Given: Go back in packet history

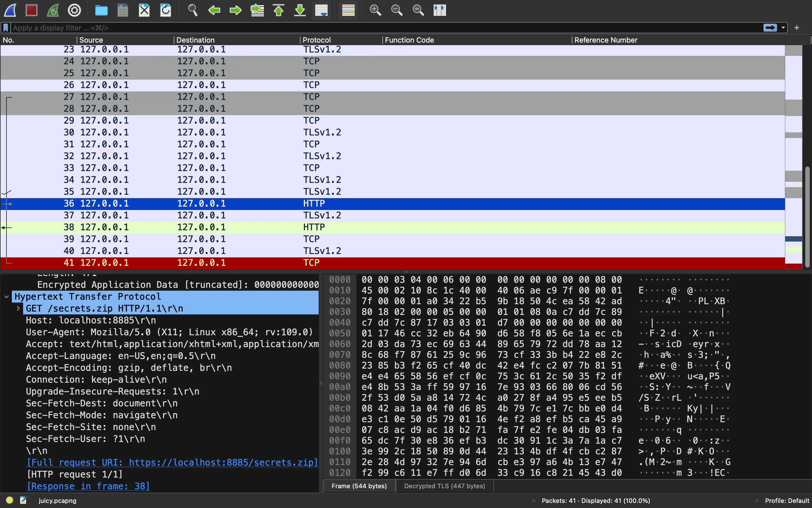Looking at the screenshot, I should (x=214, y=10).
